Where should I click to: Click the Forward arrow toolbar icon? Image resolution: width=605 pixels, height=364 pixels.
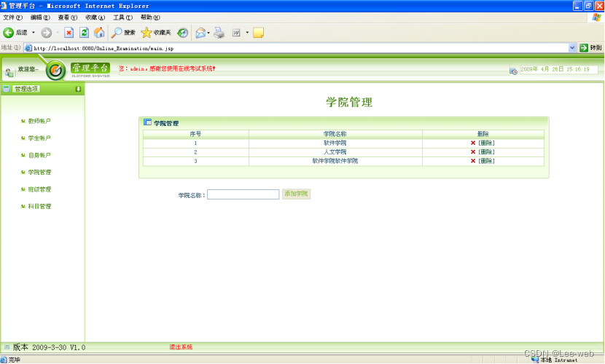47,33
